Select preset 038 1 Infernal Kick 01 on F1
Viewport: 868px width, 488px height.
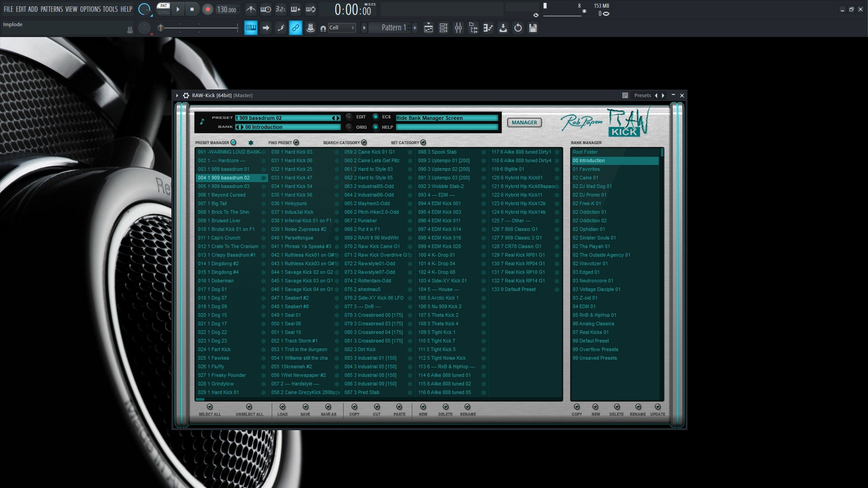coord(301,221)
